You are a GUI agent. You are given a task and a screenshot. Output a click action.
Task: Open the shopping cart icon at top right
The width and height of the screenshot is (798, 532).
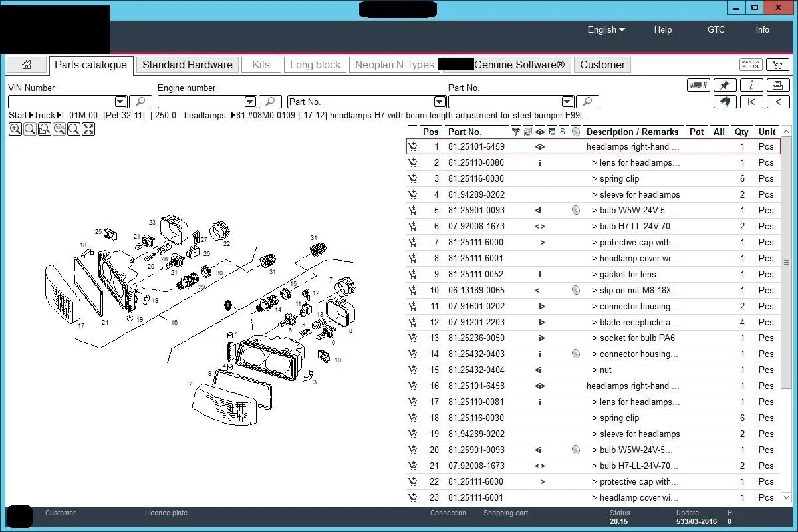click(x=777, y=65)
